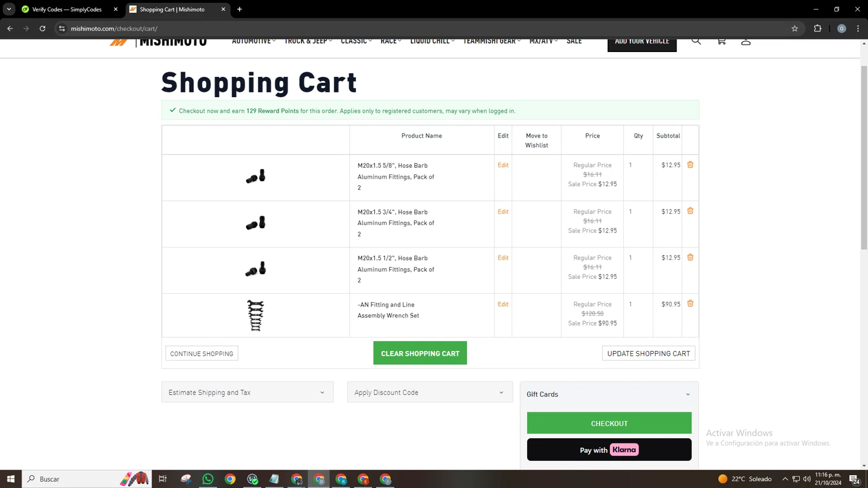Click M20x1.5 3/4" fittings thumbnail
This screenshot has height=488, width=868.
[255, 223]
